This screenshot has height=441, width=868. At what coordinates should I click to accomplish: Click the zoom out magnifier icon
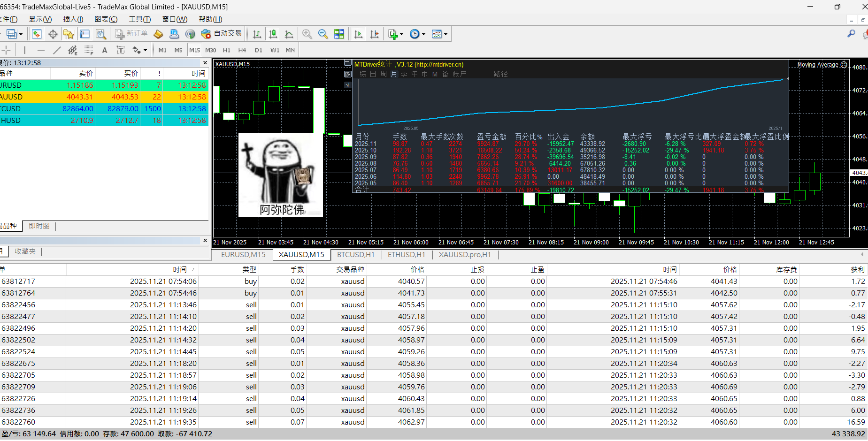[323, 34]
